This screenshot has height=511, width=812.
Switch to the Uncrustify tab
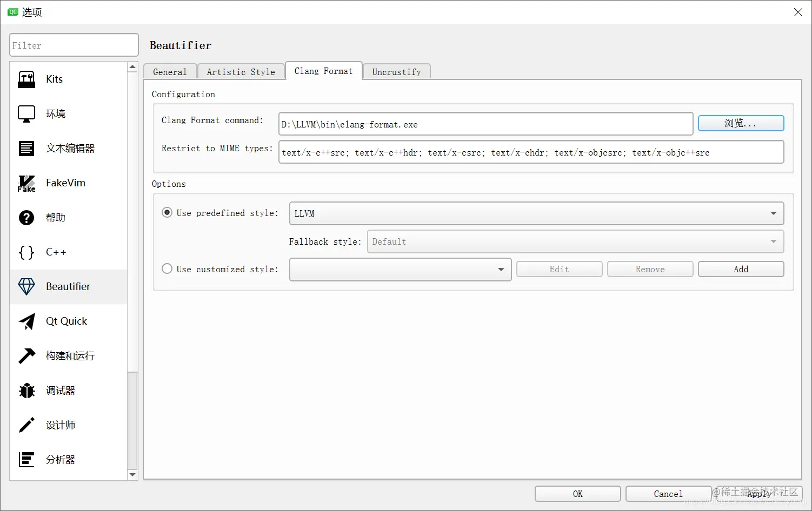[396, 72]
